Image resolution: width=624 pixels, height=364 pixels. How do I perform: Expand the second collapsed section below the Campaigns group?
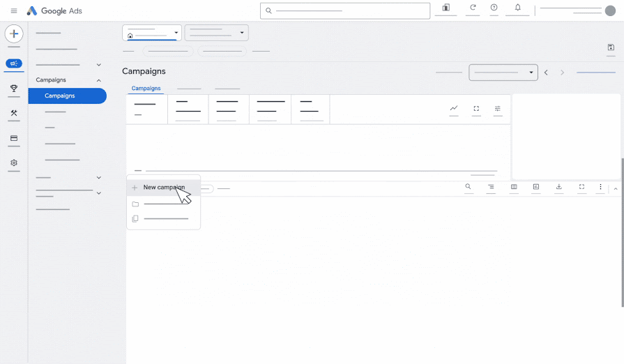coord(99,193)
